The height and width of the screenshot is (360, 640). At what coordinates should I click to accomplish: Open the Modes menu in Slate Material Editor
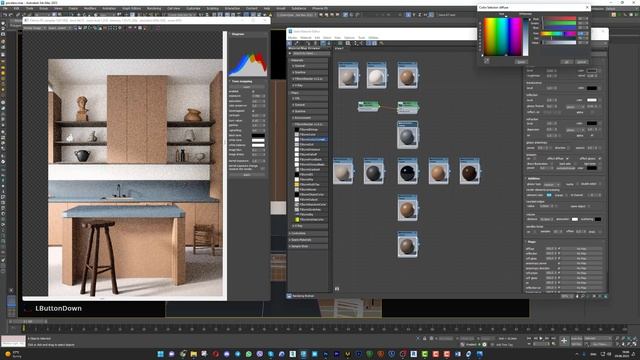pos(293,38)
